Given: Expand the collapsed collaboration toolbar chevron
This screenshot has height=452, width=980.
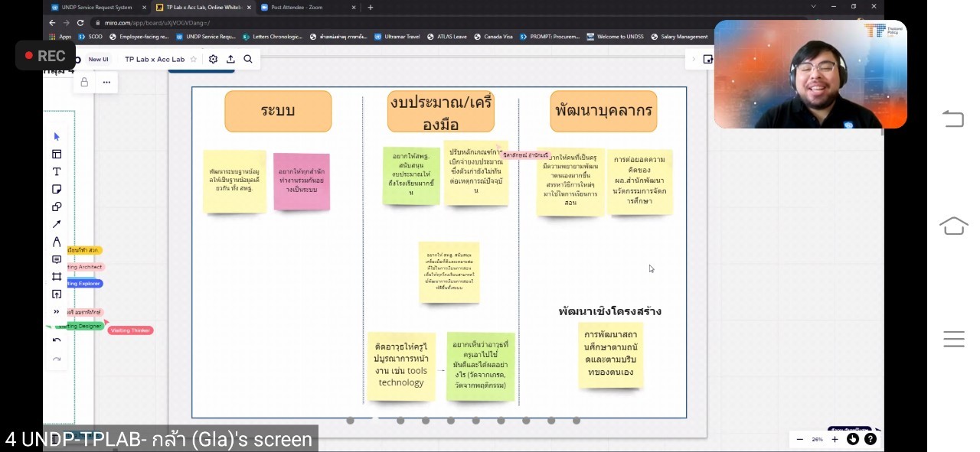Looking at the screenshot, I should pos(694,59).
